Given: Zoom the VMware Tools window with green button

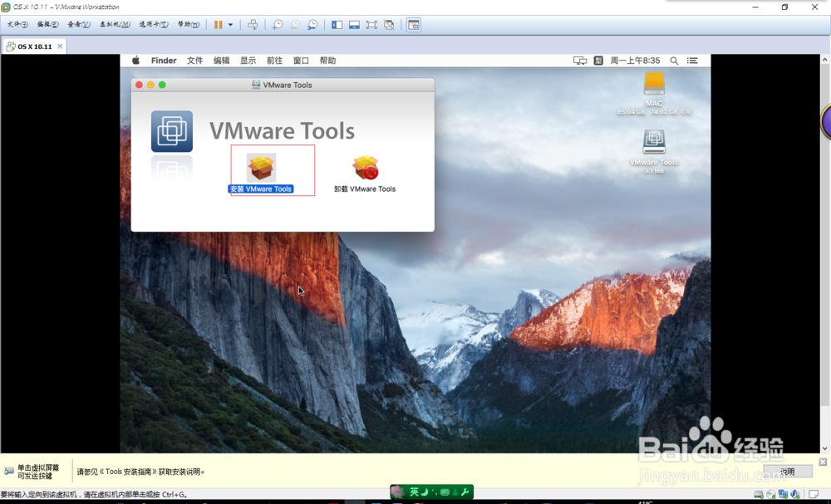Looking at the screenshot, I should tap(162, 85).
